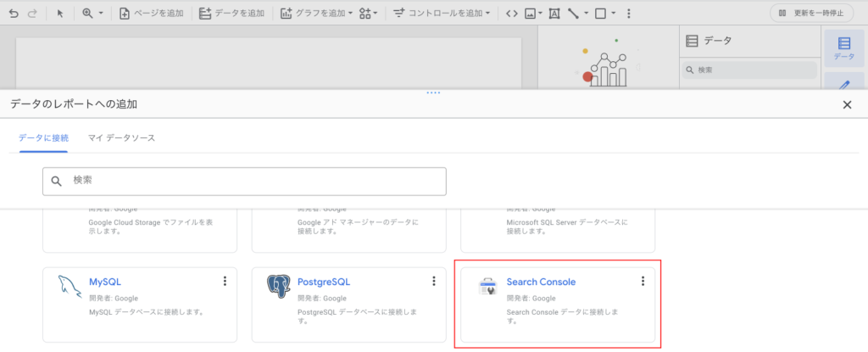The height and width of the screenshot is (352, 868).
Task: Click the Search Console データに接続します description
Action: coord(561,316)
